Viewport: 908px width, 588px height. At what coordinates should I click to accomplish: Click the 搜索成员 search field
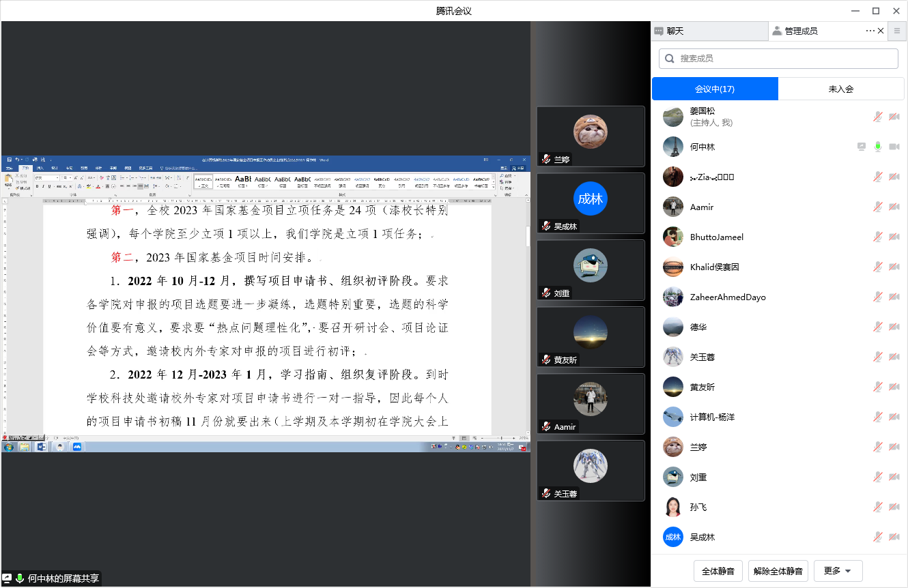(x=778, y=59)
